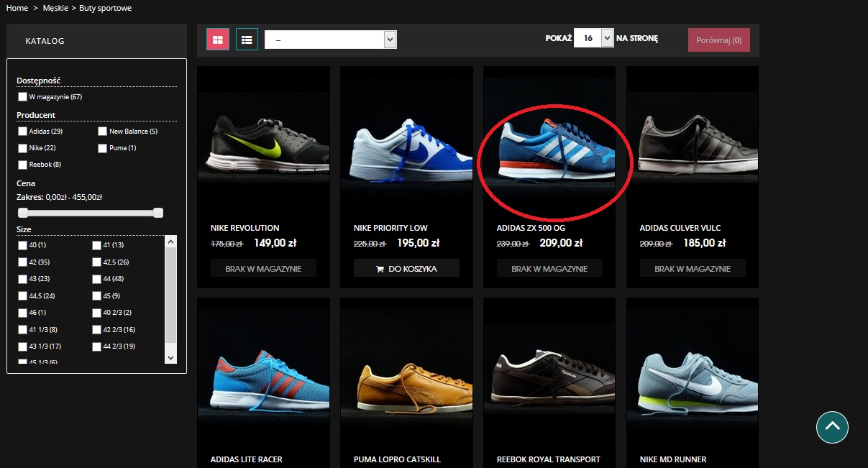The image size is (868, 468).
Task: Click the right price range slider handle
Action: click(x=158, y=213)
